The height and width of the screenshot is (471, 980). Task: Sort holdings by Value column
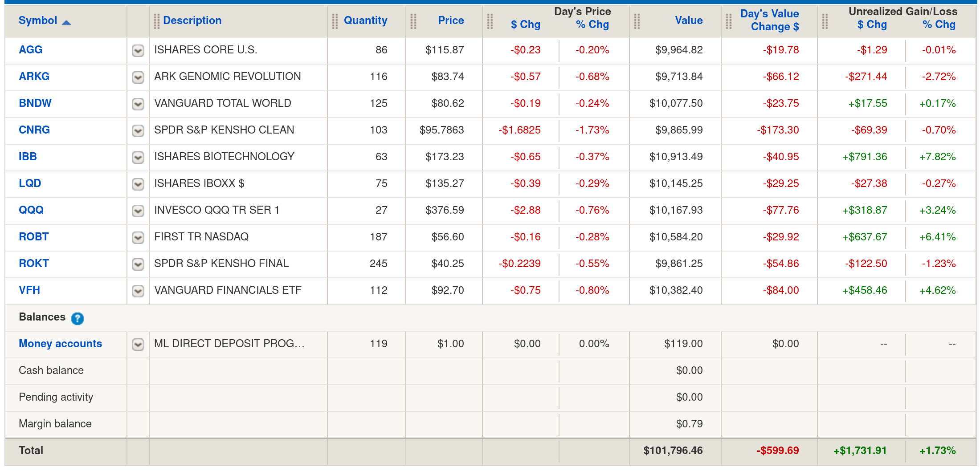(x=688, y=20)
